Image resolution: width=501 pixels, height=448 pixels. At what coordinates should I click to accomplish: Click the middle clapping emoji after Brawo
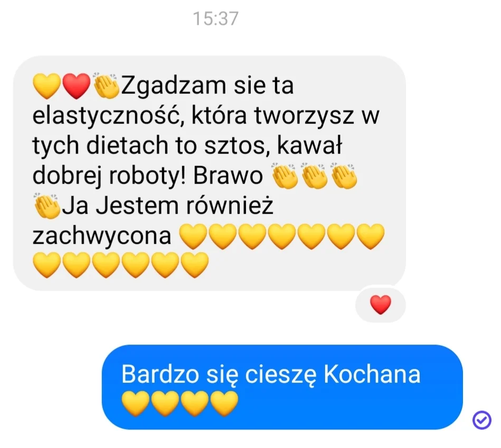point(314,176)
